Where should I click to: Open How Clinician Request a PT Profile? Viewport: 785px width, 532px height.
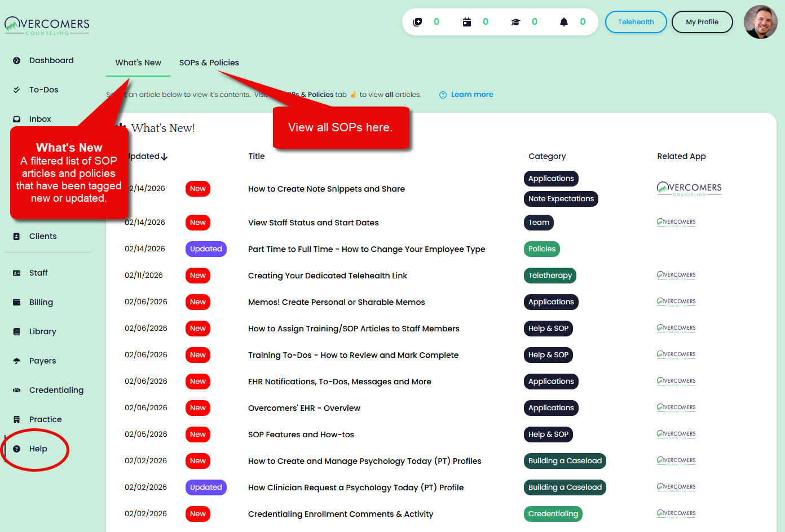point(356,487)
